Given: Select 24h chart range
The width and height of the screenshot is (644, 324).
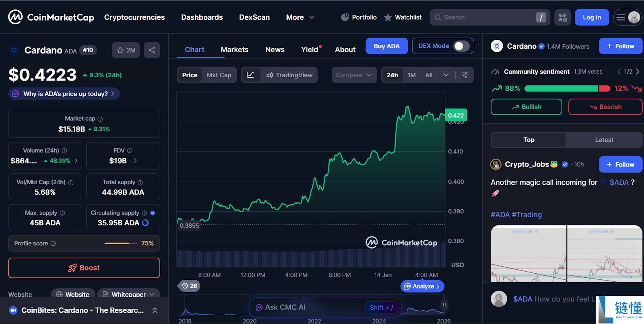Looking at the screenshot, I should [x=392, y=75].
